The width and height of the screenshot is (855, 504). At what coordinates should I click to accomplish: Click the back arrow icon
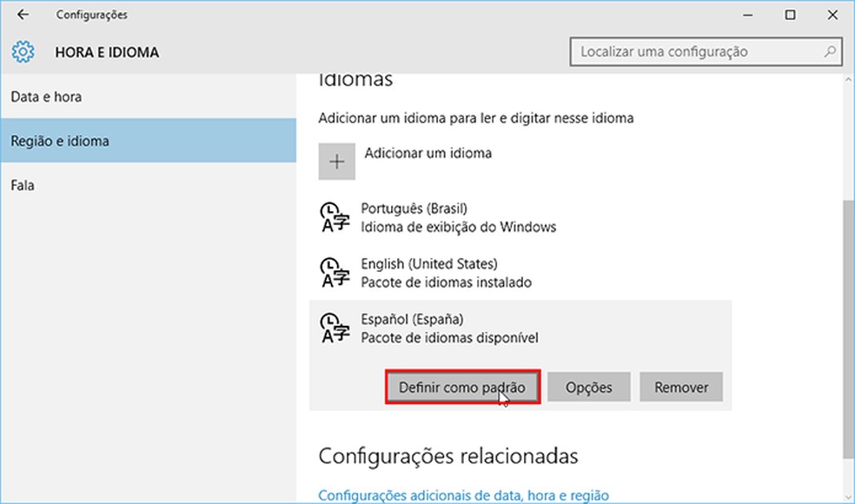[23, 15]
